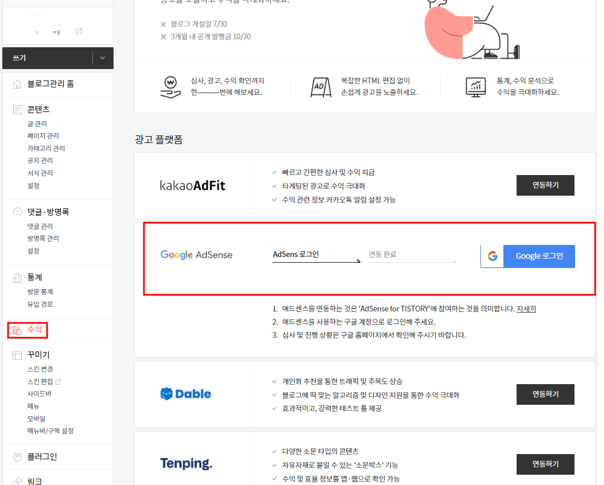
Task: Click the Google 로그인 button
Action: (x=527, y=256)
